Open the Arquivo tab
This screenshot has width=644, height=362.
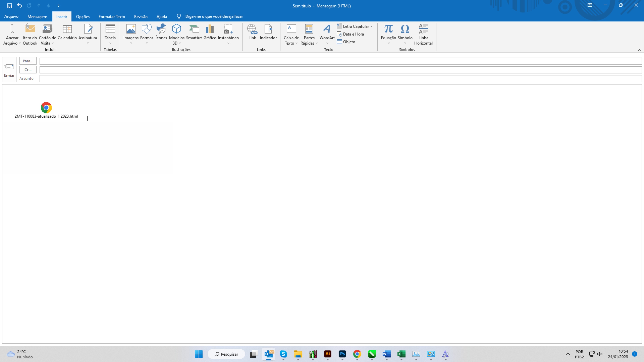tap(11, 16)
